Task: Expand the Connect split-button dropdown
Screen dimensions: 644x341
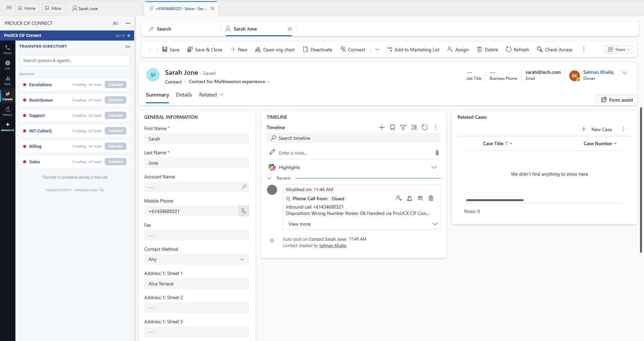Action: click(377, 49)
